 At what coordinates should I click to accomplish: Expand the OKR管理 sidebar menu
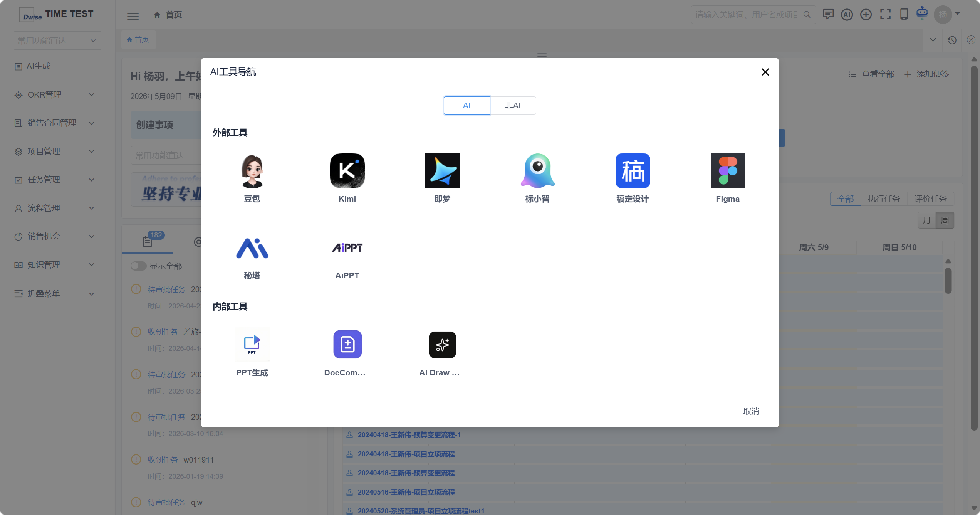coord(54,95)
